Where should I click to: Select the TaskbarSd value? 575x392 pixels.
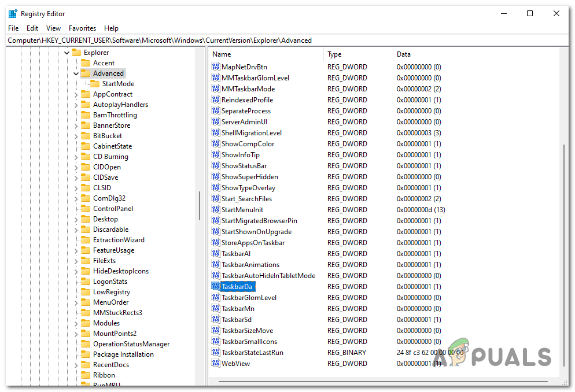[x=237, y=320]
